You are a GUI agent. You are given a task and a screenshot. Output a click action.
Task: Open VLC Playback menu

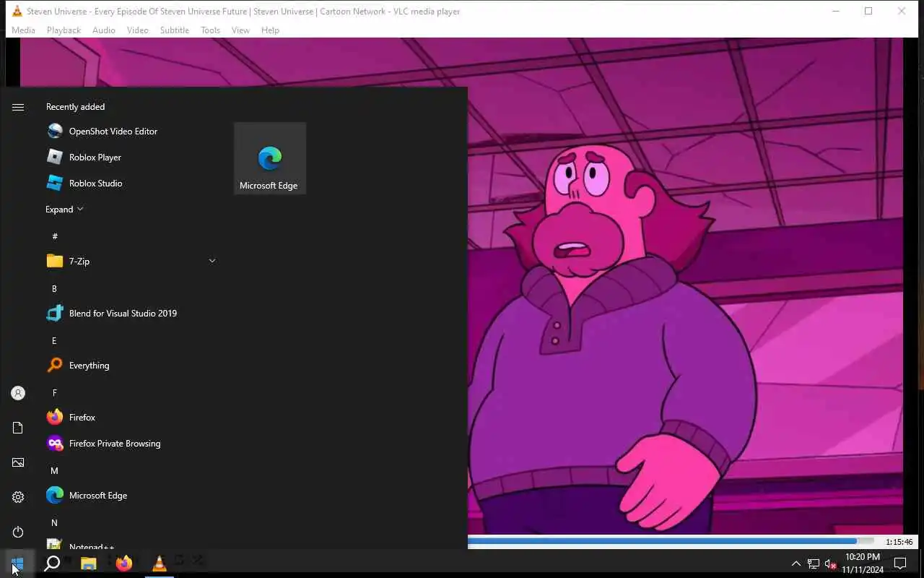64,30
